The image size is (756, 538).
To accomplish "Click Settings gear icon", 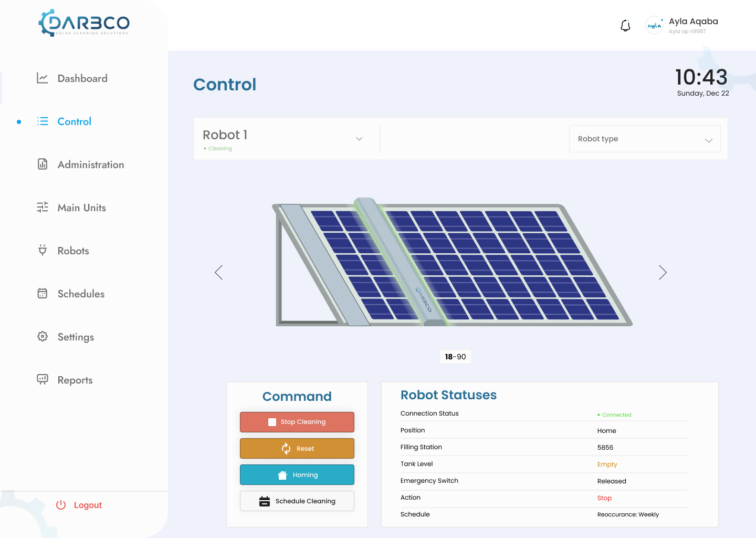I will click(43, 336).
